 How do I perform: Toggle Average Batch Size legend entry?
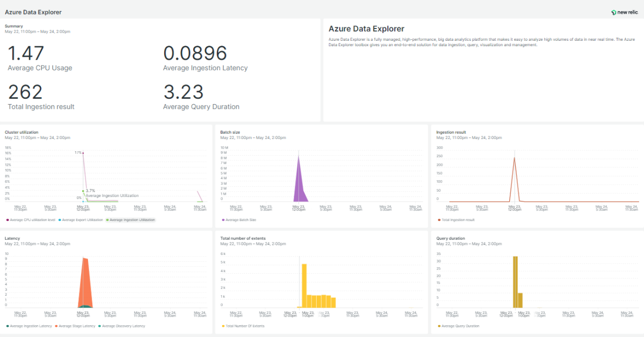coord(239,220)
